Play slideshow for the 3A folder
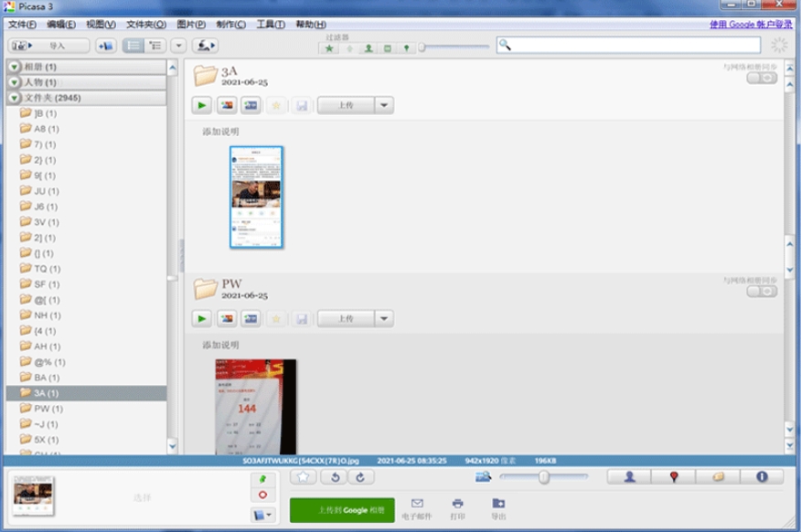Image resolution: width=801 pixels, height=532 pixels. [x=202, y=105]
